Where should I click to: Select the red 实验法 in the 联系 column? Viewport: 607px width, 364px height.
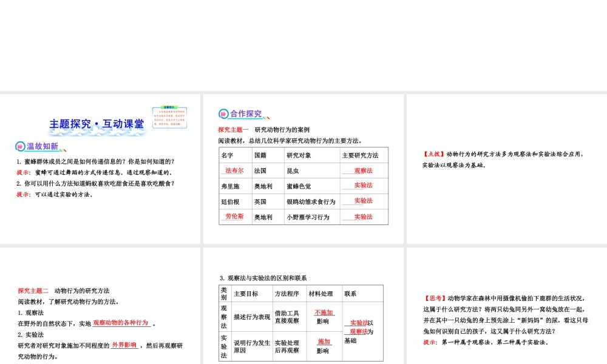click(359, 323)
